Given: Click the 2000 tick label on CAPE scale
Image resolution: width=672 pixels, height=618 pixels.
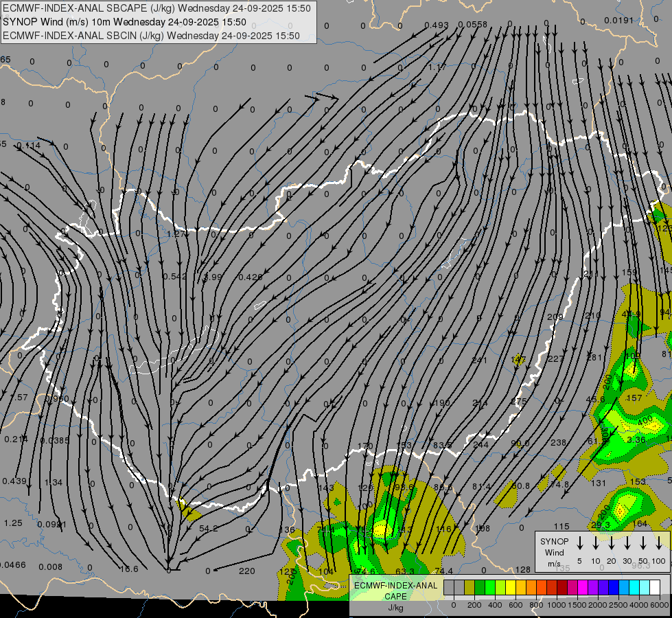Looking at the screenshot, I should tap(598, 605).
